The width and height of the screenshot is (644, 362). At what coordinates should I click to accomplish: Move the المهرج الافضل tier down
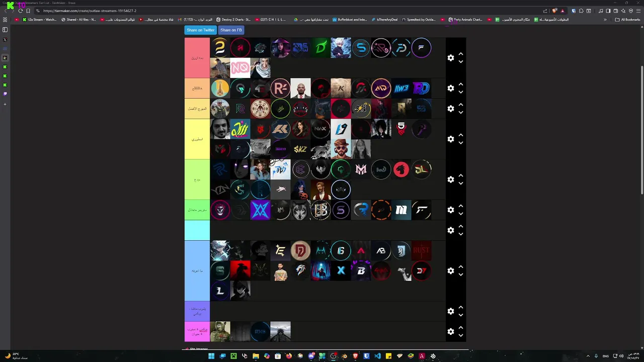click(x=461, y=113)
